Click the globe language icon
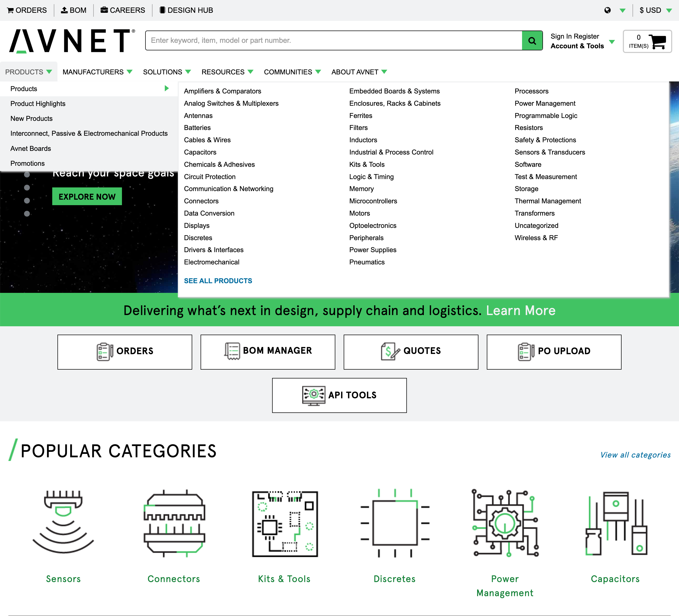The image size is (679, 616). coord(608,10)
